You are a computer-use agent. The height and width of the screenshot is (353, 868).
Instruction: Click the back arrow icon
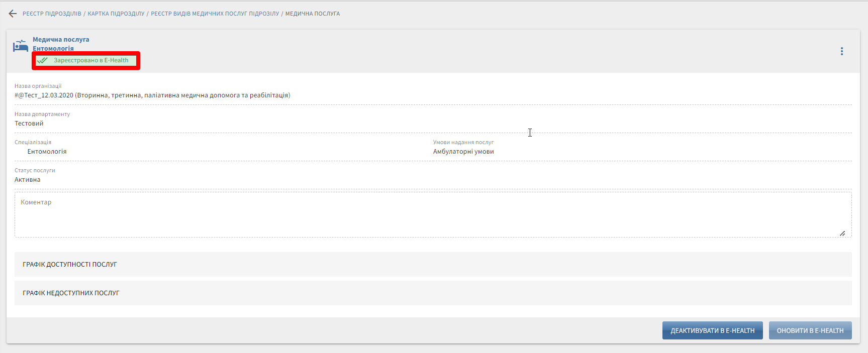[x=13, y=14]
